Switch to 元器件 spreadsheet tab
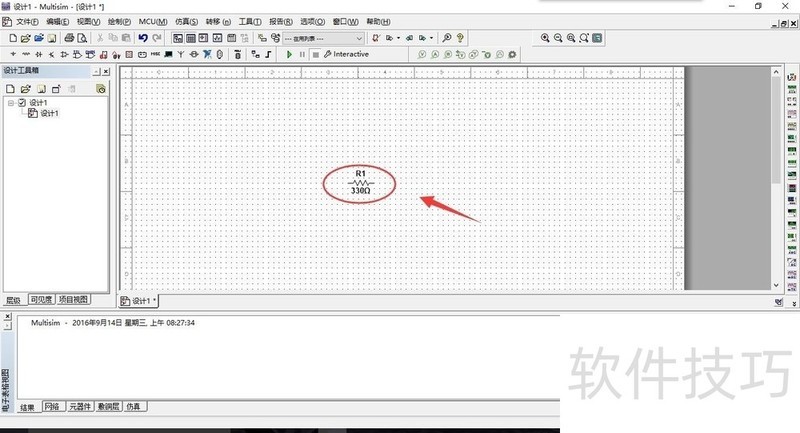Viewport: 800px width, 433px height. point(80,406)
